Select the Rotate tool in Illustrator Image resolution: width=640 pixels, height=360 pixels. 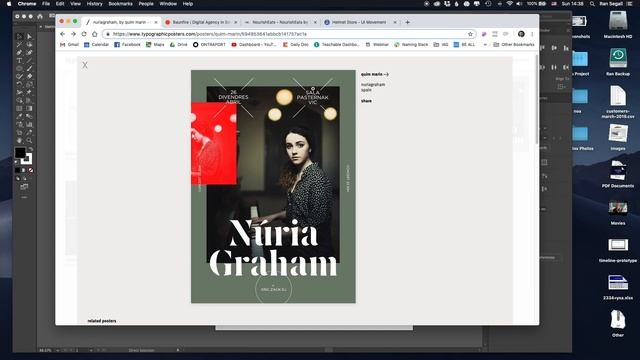(x=19, y=84)
